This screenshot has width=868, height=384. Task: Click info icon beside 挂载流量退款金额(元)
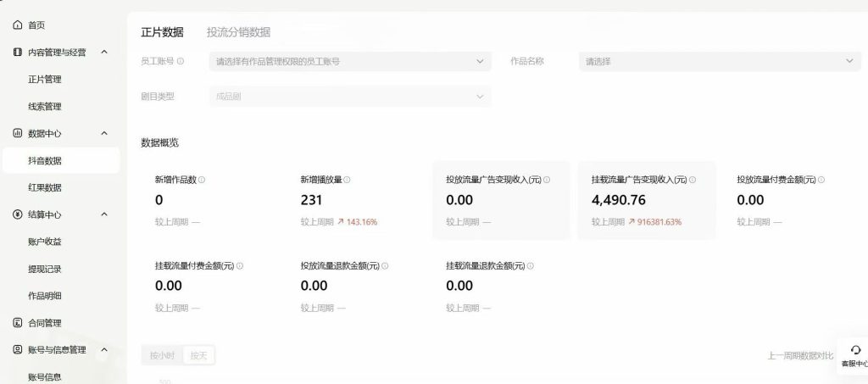(531, 266)
